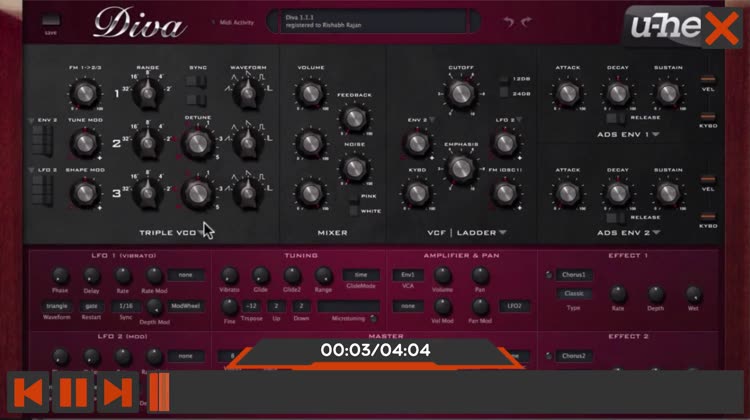The width and height of the screenshot is (750, 420).
Task: Open Effect 1 Classic Type selector
Action: click(x=574, y=294)
